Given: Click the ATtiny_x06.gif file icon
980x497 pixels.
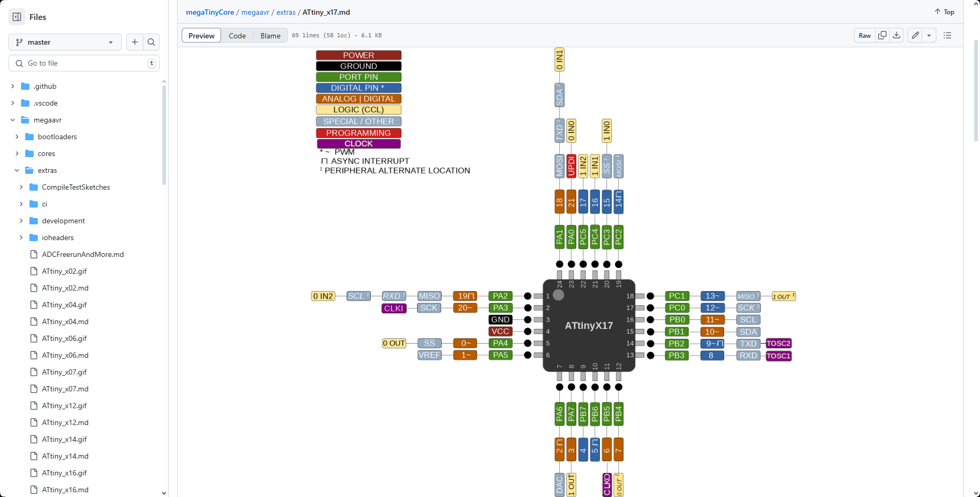Looking at the screenshot, I should (34, 338).
